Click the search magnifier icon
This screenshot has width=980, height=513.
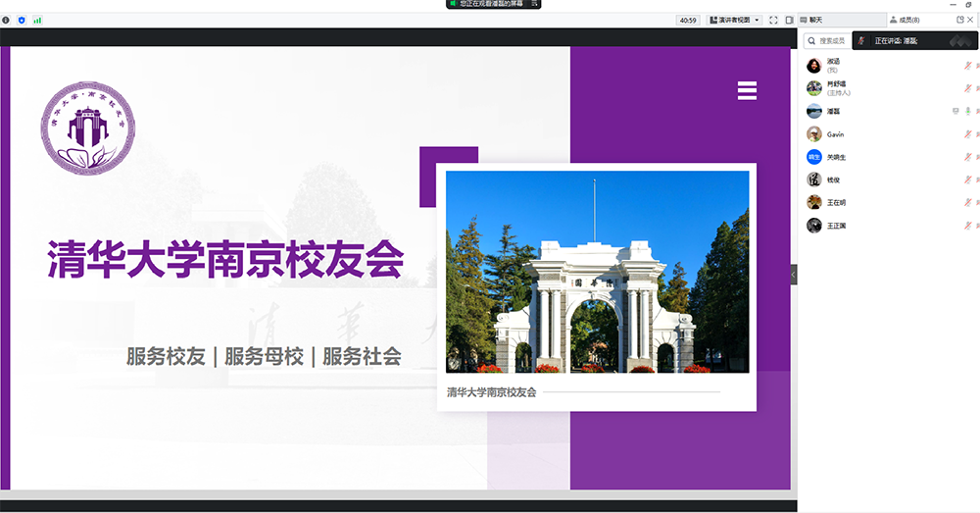click(x=811, y=40)
